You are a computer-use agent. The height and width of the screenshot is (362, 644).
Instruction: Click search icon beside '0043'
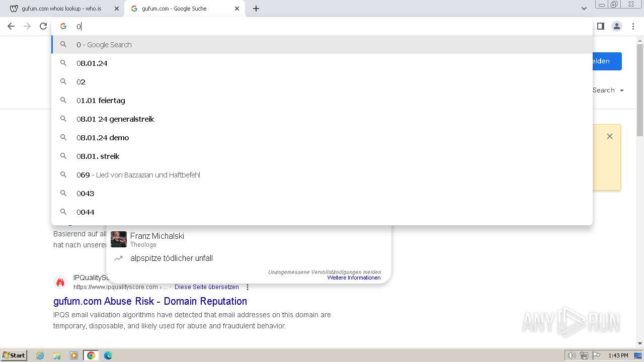pos(63,193)
